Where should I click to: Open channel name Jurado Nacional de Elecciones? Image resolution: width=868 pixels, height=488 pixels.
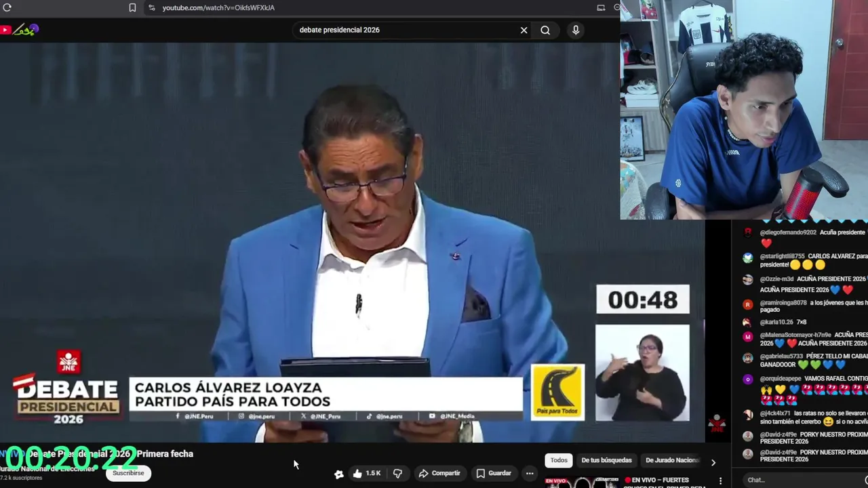[x=47, y=468]
